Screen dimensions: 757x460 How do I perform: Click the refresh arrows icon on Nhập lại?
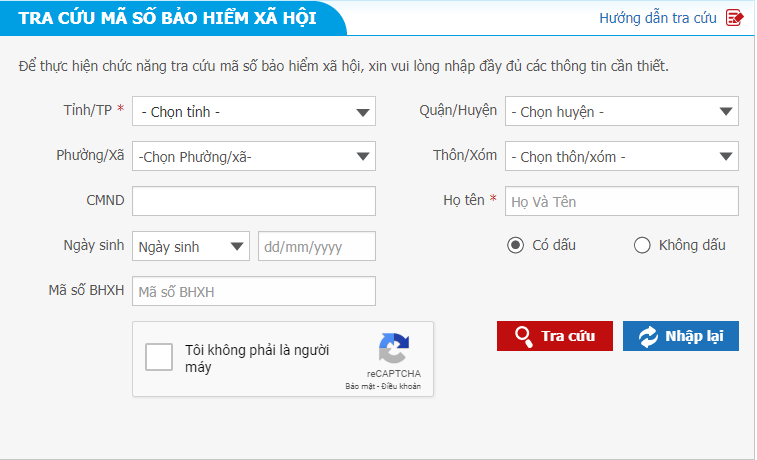click(x=648, y=336)
